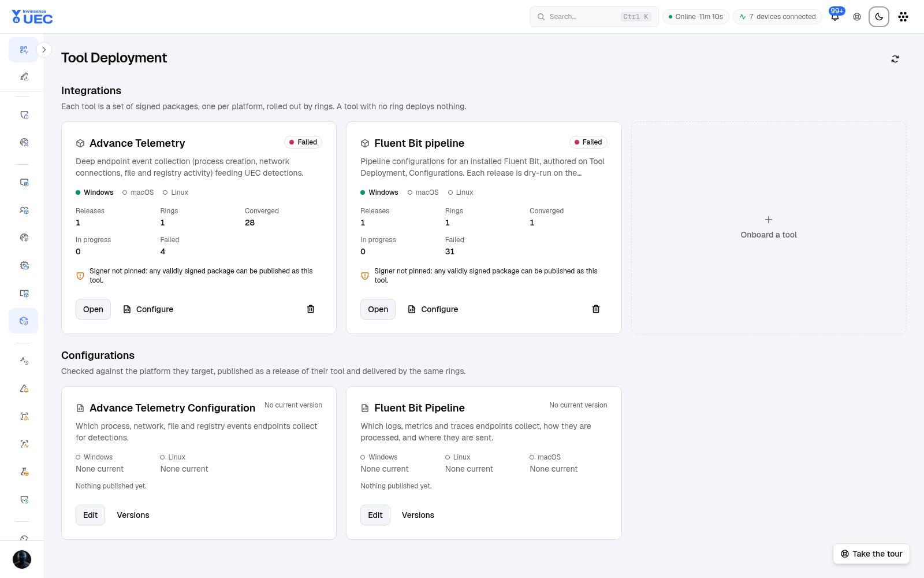Open the stairs-download sidebar icon
The height and width of the screenshot is (578, 924).
point(24,76)
